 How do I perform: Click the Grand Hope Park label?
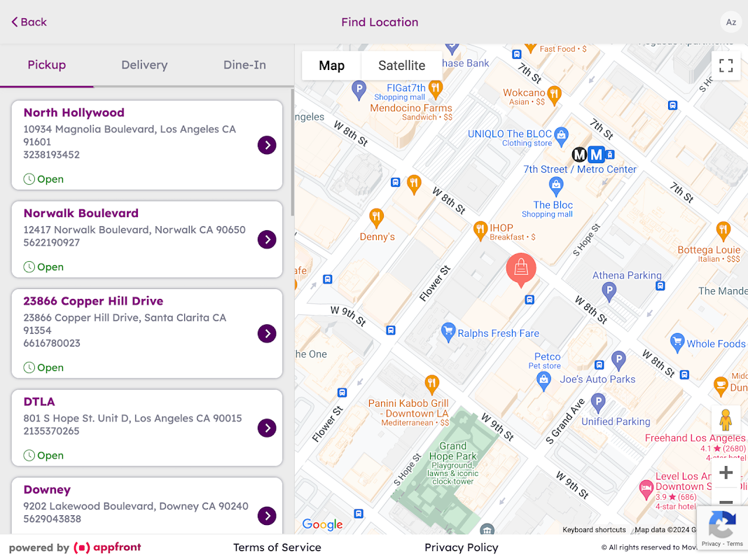click(x=452, y=451)
